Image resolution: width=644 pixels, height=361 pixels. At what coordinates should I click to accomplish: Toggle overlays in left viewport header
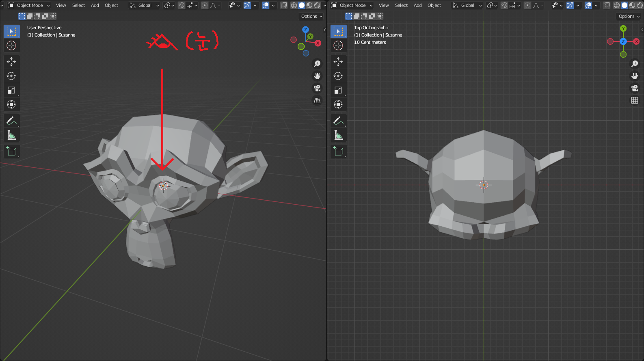point(266,5)
